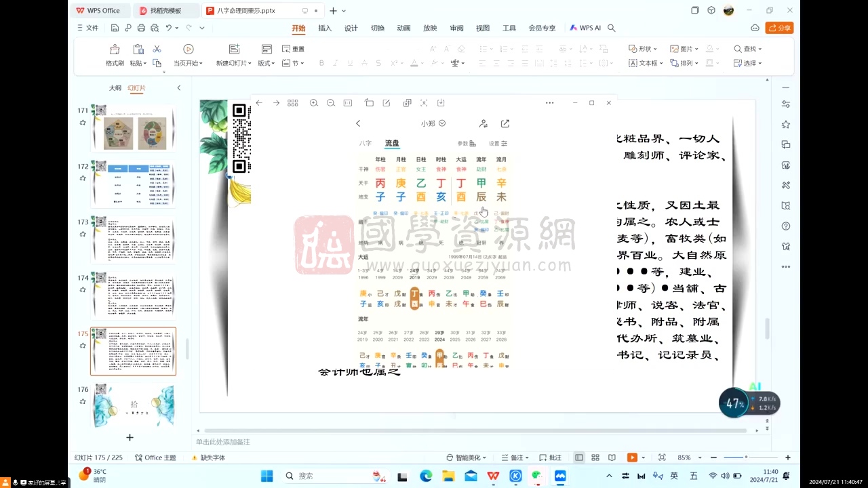Image resolution: width=868 pixels, height=488 pixels.
Task: Adjust the zoom slider in status bar
Action: click(x=746, y=457)
